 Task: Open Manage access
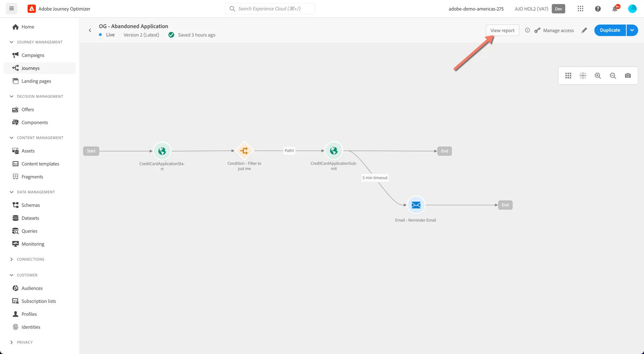tap(554, 30)
